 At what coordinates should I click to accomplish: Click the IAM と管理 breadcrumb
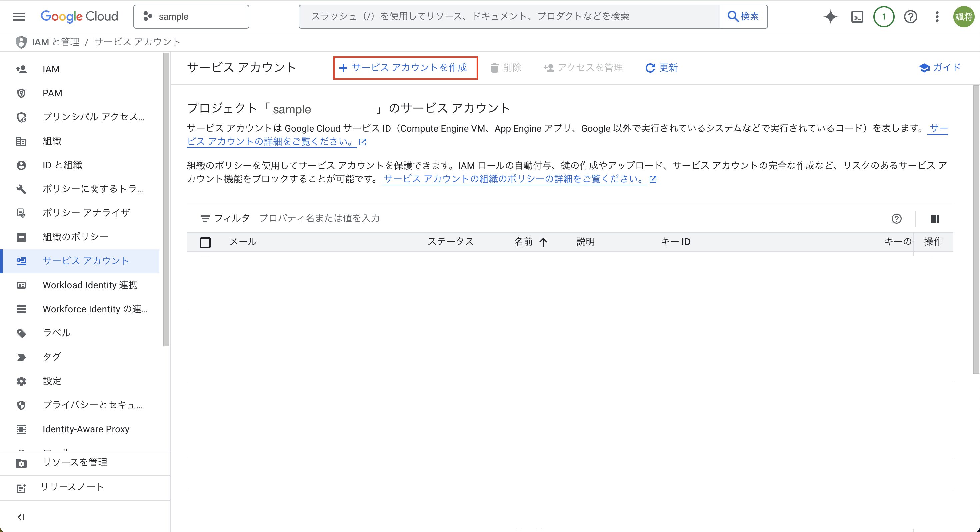click(x=56, y=42)
